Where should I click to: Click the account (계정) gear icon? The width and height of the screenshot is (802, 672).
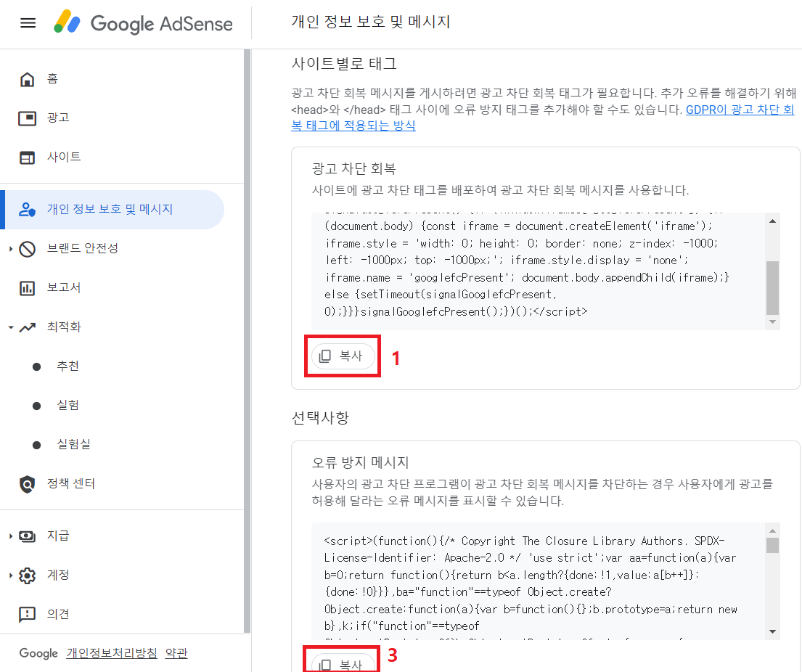coord(27,575)
